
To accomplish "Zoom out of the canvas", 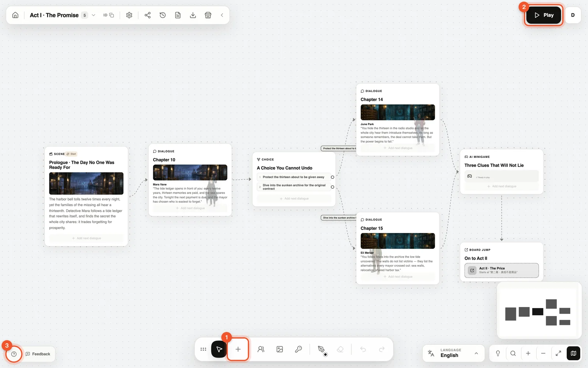I will point(543,353).
